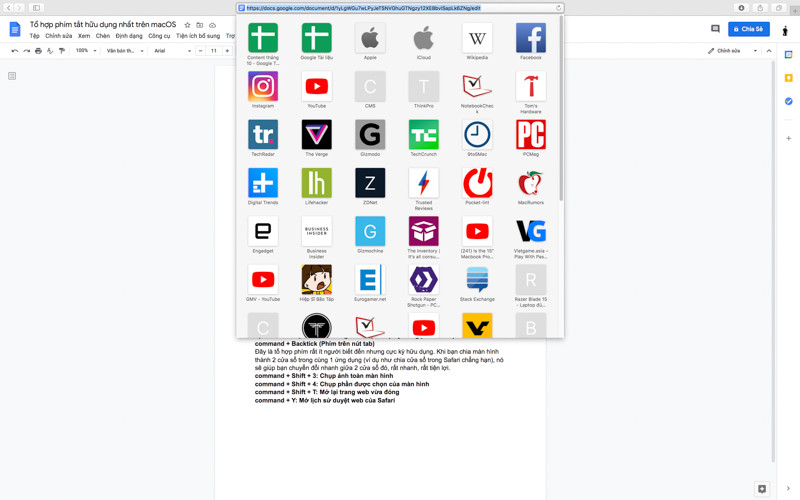Open the ZDNet favorite
The width and height of the screenshot is (800, 500).
coord(370,183)
